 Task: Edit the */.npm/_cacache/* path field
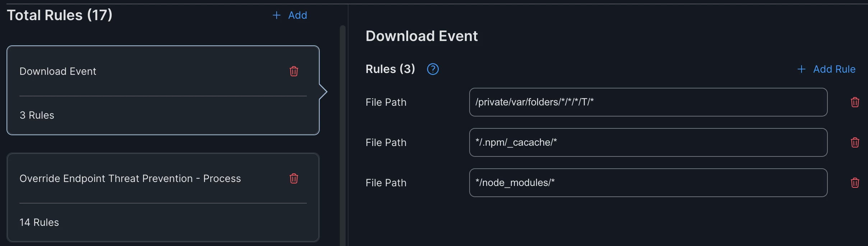648,142
